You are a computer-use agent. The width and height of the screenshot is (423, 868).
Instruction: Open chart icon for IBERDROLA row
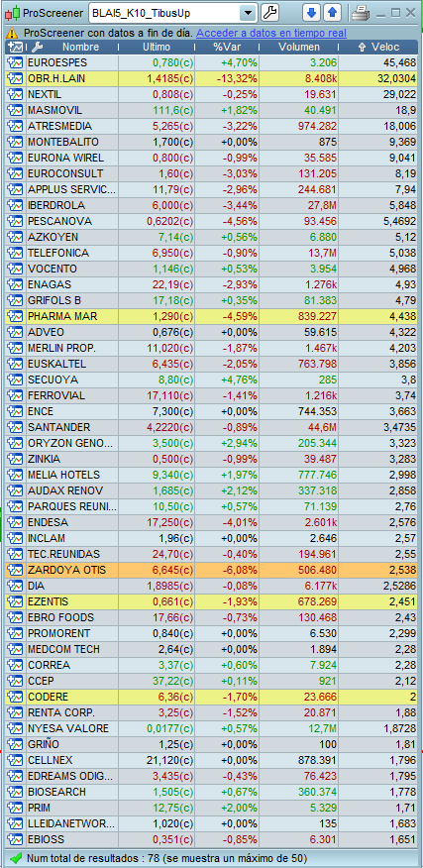[x=15, y=205]
